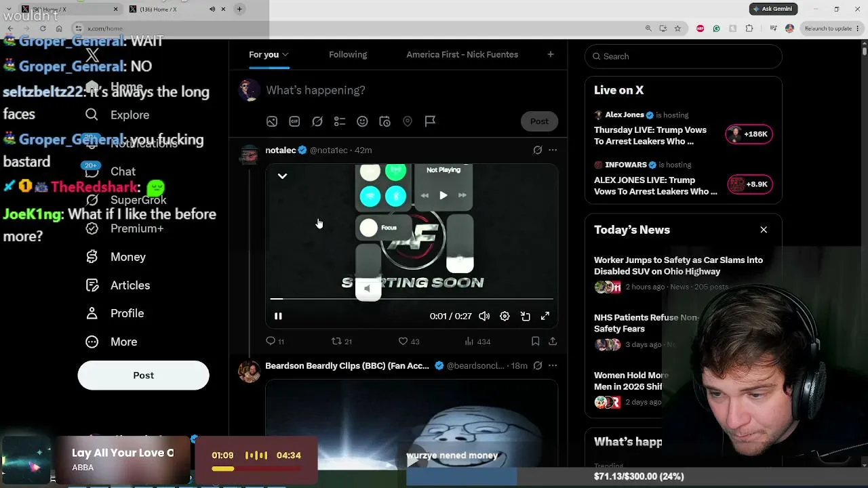This screenshot has height=488, width=868.
Task: Open Beardson Beardly Clips profile link
Action: point(347,366)
